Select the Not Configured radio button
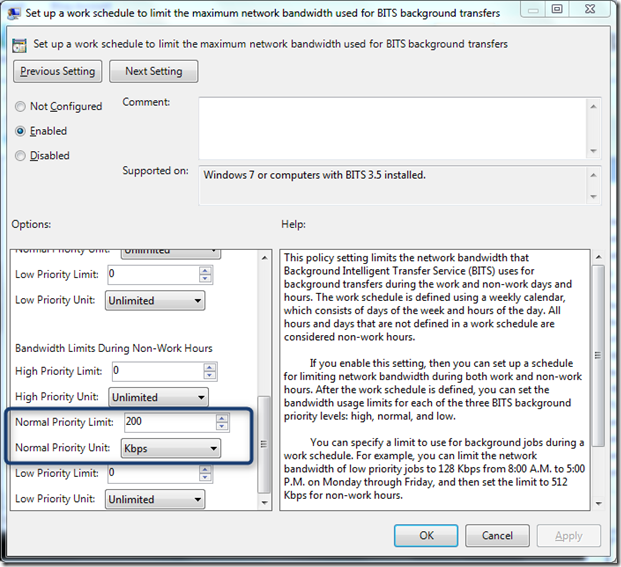 20,107
